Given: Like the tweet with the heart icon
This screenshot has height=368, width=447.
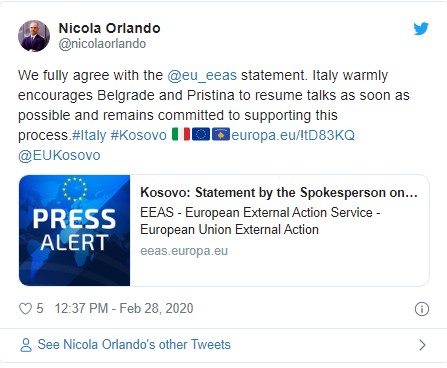Looking at the screenshot, I should pos(25,309).
